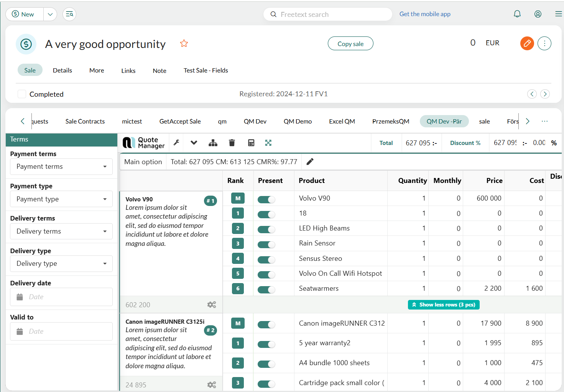Toggle Present switch for LED High Beams

(266, 229)
